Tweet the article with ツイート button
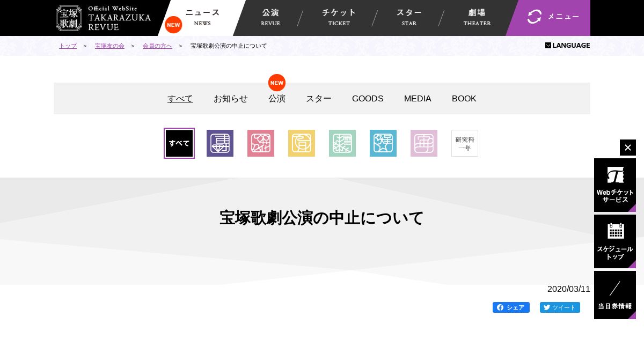The image size is (644, 338). click(560, 307)
